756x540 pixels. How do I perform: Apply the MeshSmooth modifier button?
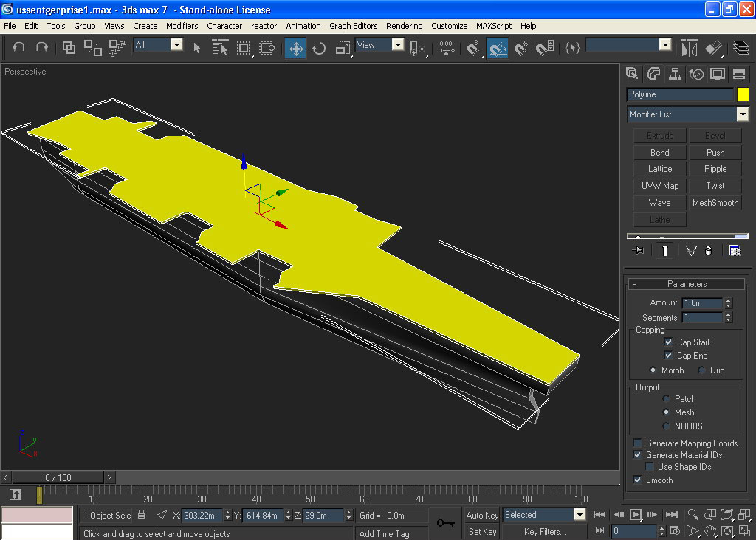[x=715, y=203]
